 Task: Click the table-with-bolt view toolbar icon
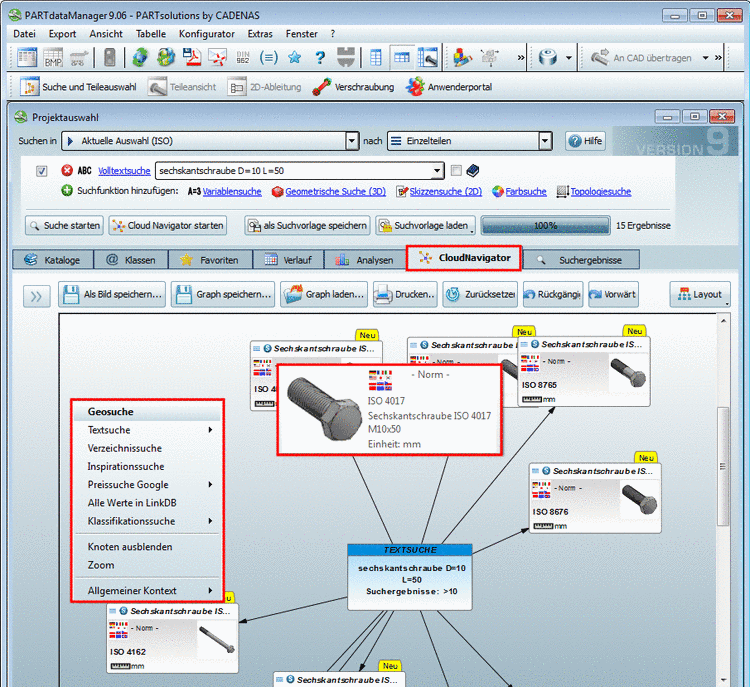click(x=428, y=57)
